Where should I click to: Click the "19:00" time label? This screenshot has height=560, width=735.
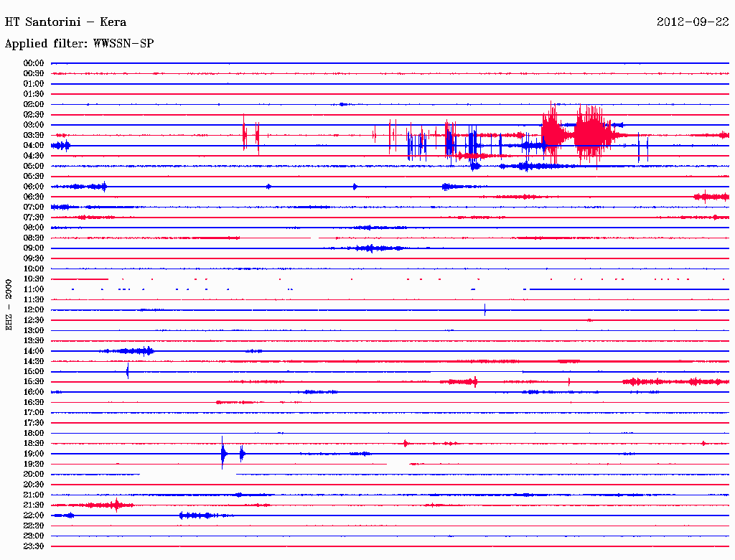[34, 454]
